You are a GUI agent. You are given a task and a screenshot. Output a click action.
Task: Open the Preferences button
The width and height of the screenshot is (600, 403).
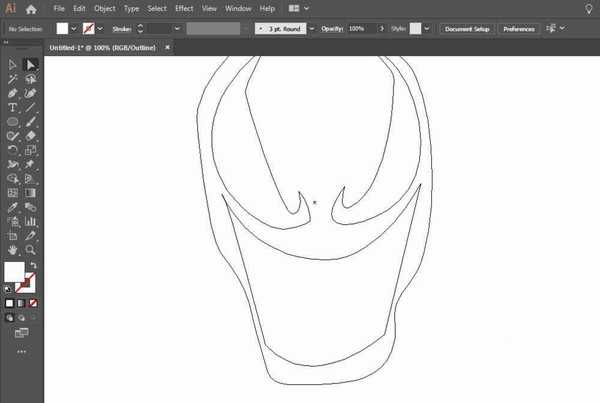click(x=518, y=29)
